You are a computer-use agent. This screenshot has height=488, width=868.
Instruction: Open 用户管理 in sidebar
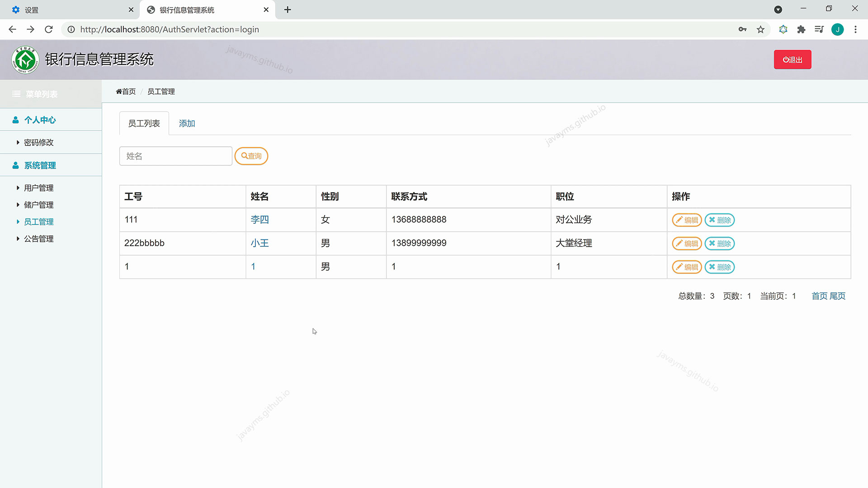[38, 188]
